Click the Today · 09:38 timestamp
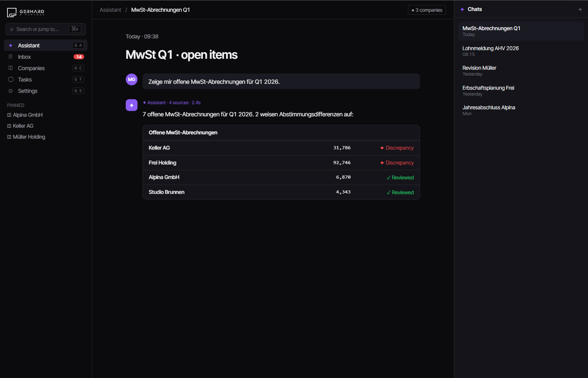This screenshot has height=378, width=588. click(142, 36)
